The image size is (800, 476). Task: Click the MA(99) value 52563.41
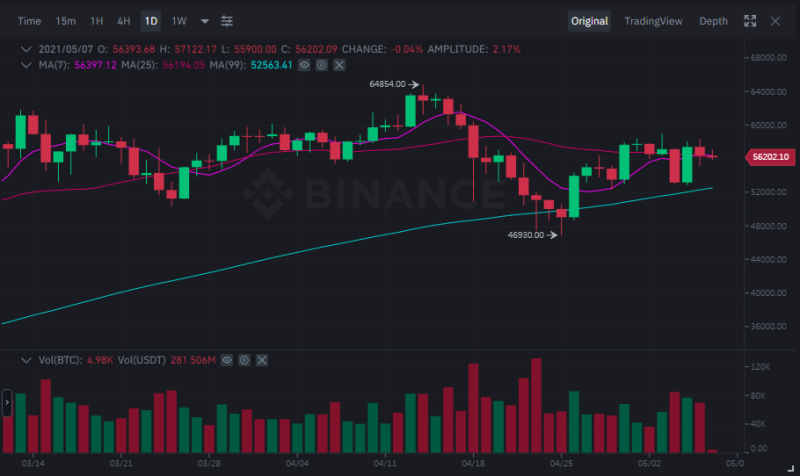pos(271,65)
